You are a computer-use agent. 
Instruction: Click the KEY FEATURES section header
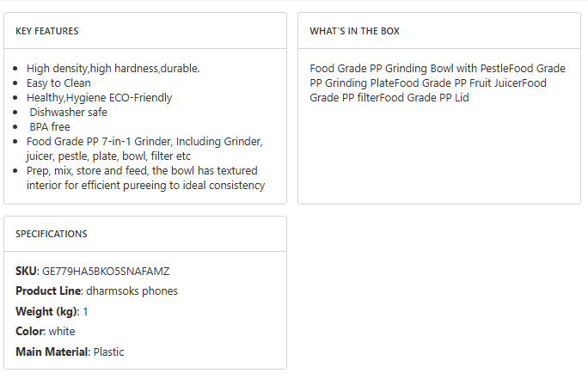click(47, 31)
